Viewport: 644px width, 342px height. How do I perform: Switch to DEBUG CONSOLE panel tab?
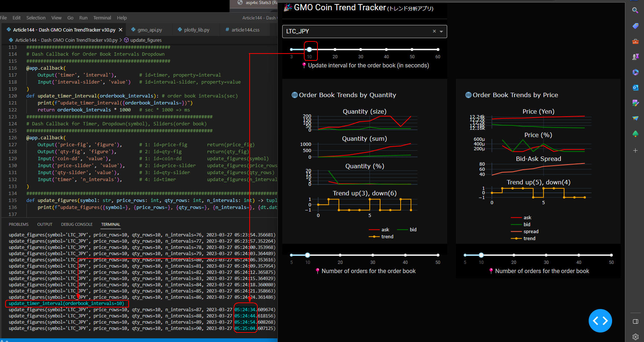point(77,224)
